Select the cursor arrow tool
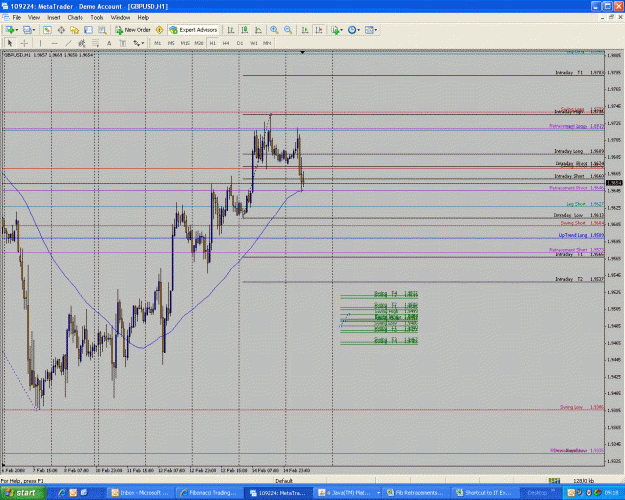The height and width of the screenshot is (500, 625). coord(10,43)
